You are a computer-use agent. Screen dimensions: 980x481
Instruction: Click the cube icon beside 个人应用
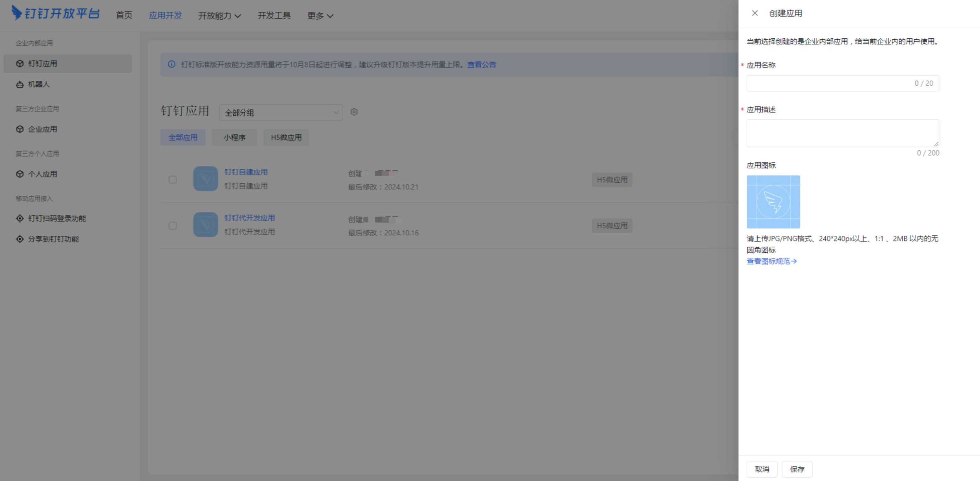[x=20, y=174]
